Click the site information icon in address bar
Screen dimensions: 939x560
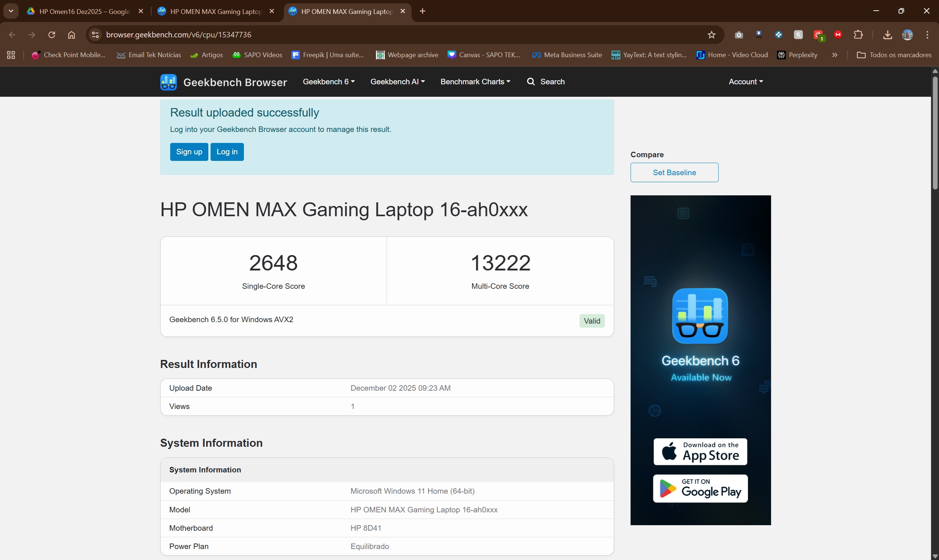[95, 35]
